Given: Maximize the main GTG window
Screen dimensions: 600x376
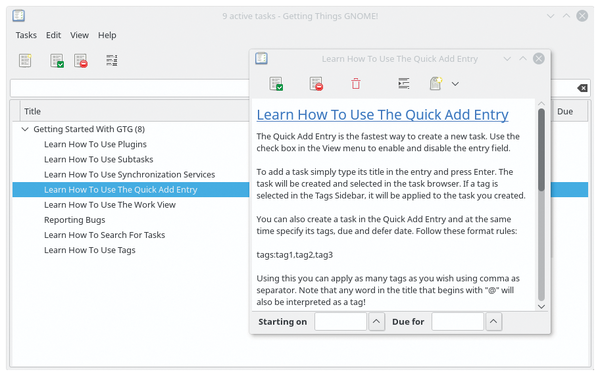Looking at the screenshot, I should (x=566, y=16).
